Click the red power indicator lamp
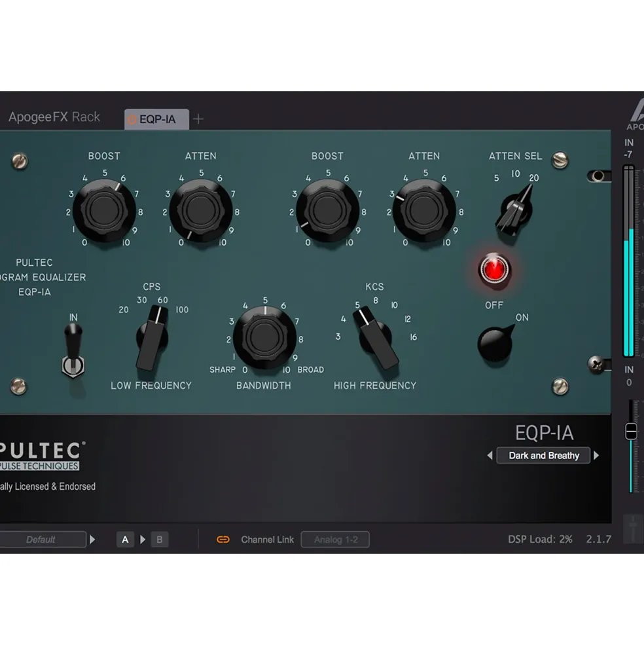Screen dimensions: 644x645 pos(494,269)
